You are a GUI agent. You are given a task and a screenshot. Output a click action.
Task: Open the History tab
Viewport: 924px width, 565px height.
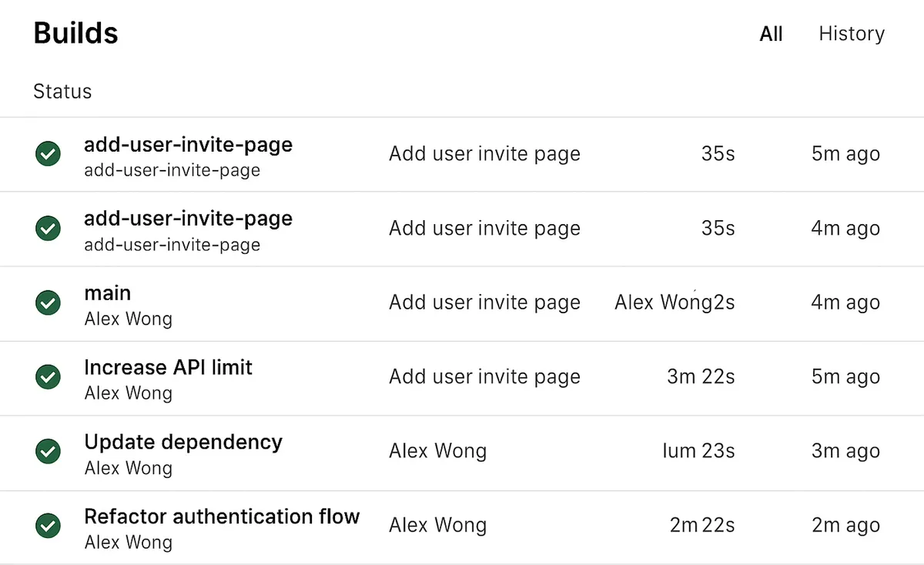pyautogui.click(x=851, y=34)
